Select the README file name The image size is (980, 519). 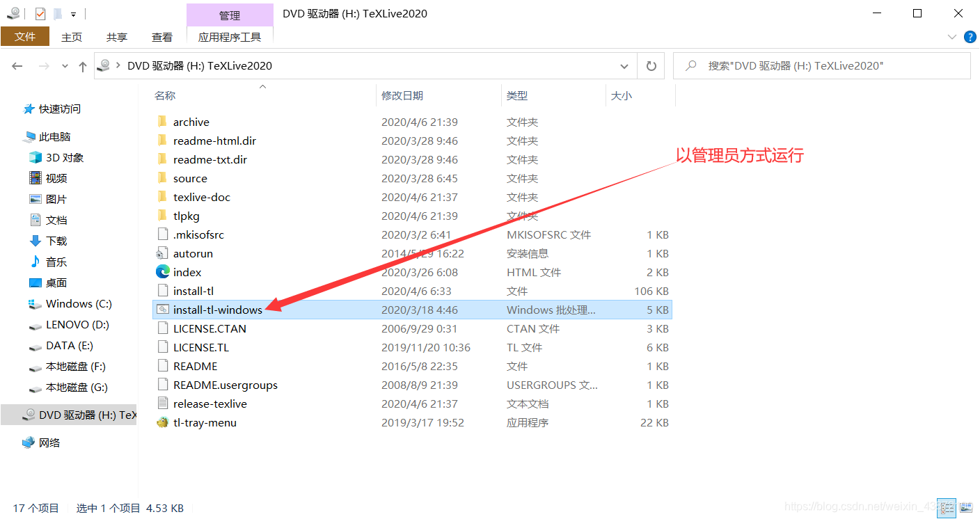tap(196, 366)
